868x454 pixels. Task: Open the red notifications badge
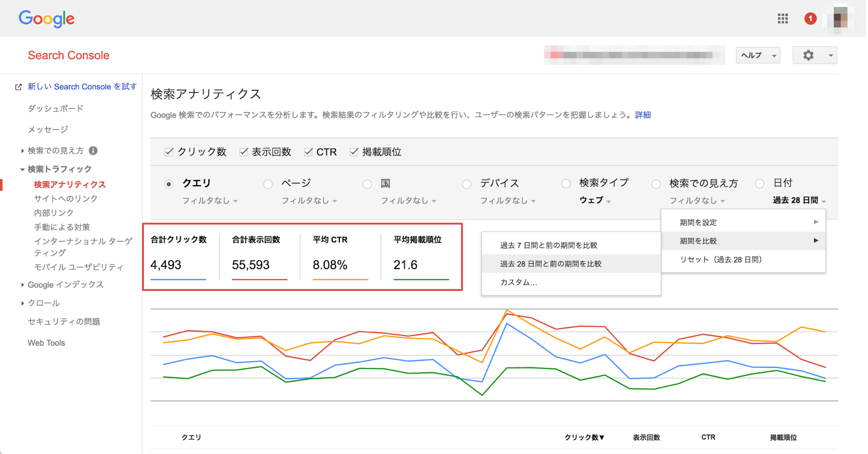810,19
